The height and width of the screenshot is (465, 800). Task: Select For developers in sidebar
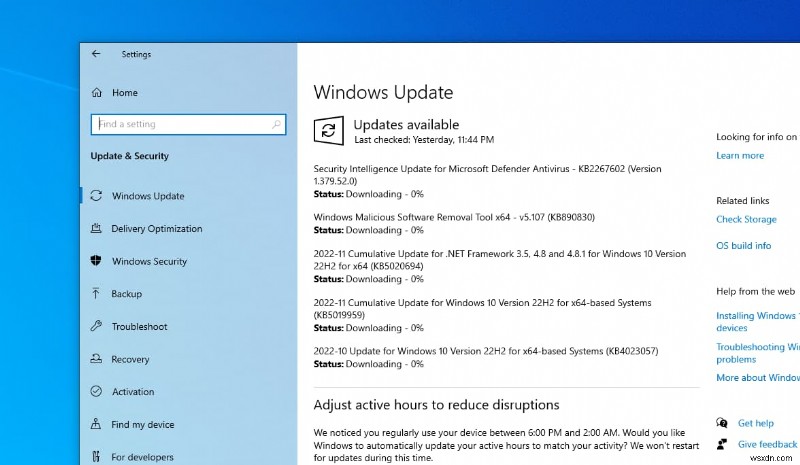(x=142, y=457)
